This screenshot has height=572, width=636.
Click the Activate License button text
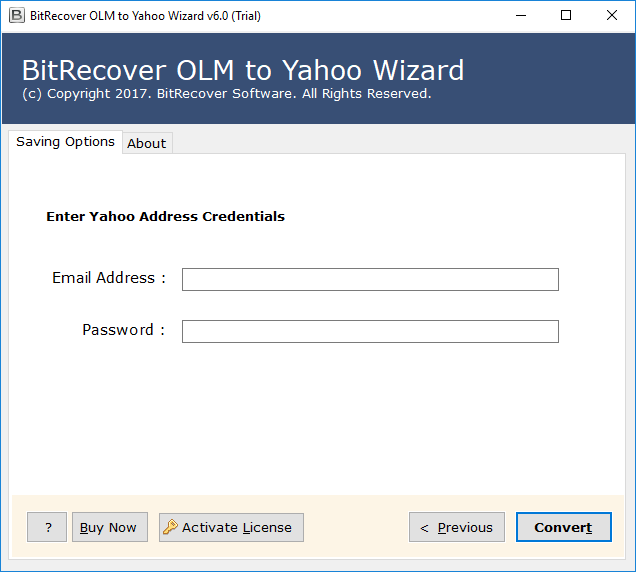click(237, 527)
